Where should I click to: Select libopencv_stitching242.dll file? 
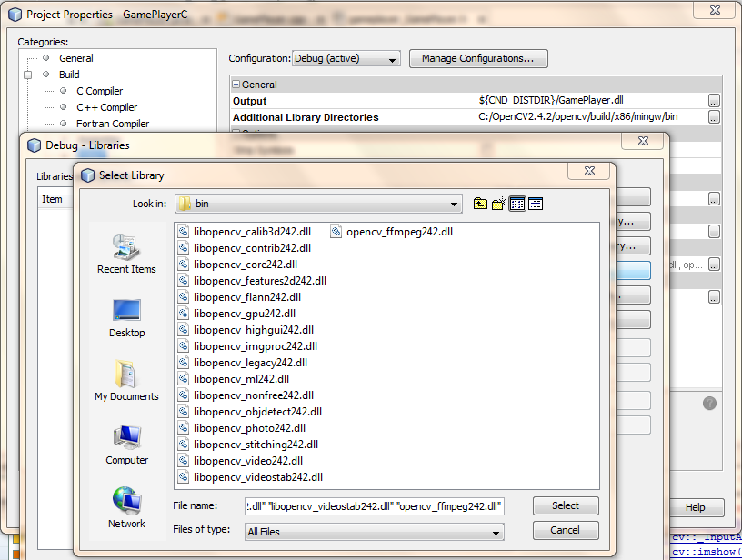pyautogui.click(x=256, y=445)
